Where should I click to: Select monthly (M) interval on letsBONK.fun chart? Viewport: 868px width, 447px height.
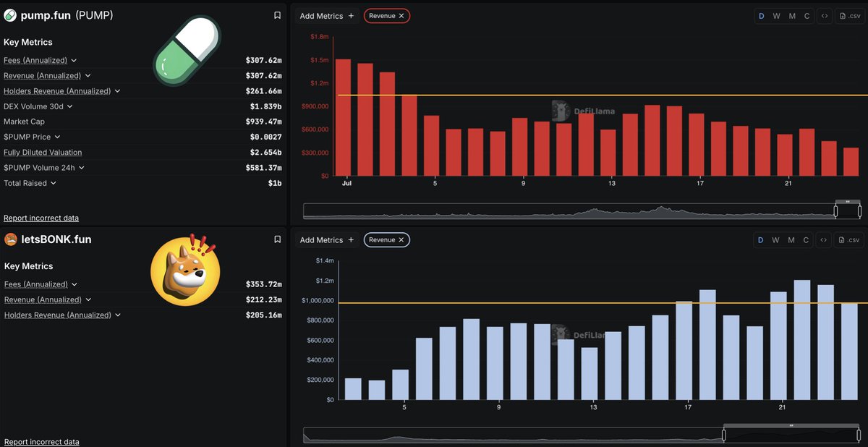point(791,240)
